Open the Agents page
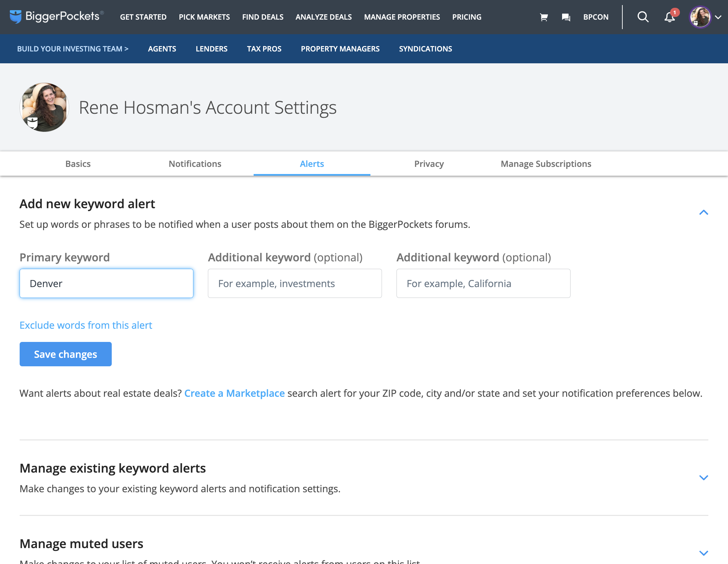The height and width of the screenshot is (564, 728). (162, 49)
